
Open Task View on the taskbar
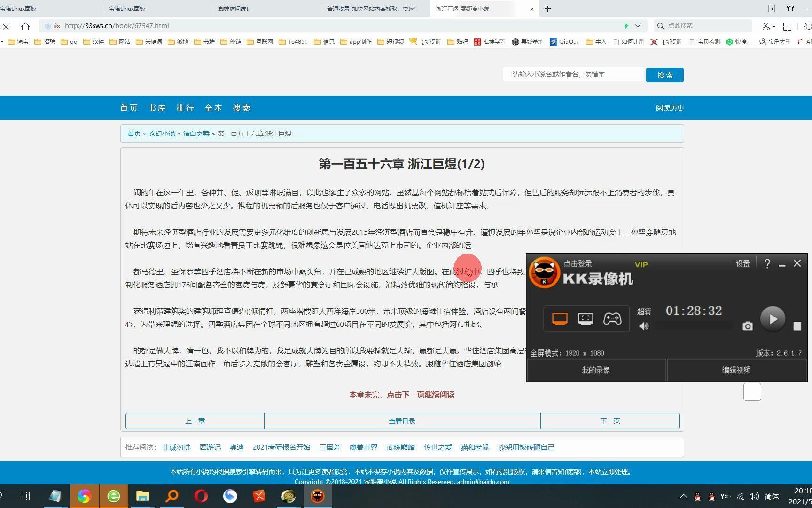(x=25, y=496)
